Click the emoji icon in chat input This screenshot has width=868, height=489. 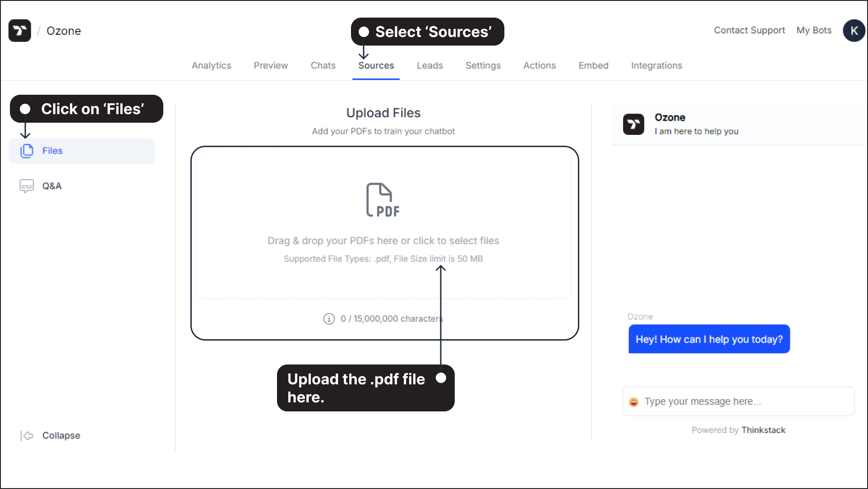[634, 401]
